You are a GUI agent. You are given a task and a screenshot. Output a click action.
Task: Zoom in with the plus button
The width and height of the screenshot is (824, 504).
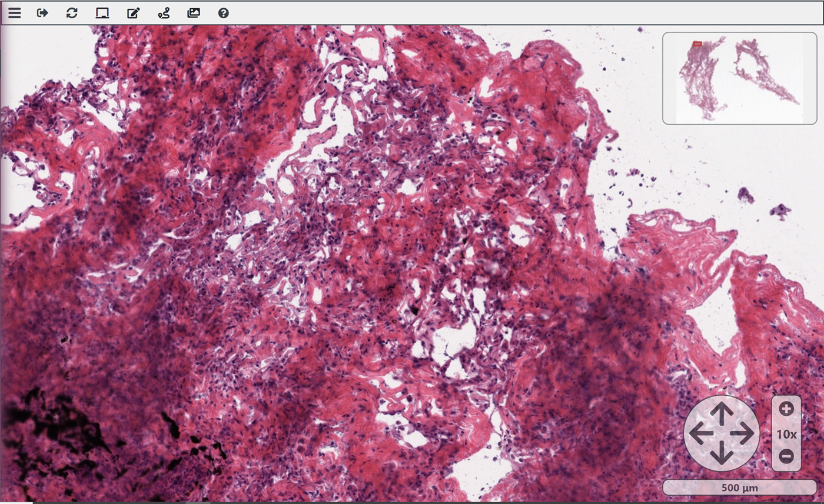point(786,409)
